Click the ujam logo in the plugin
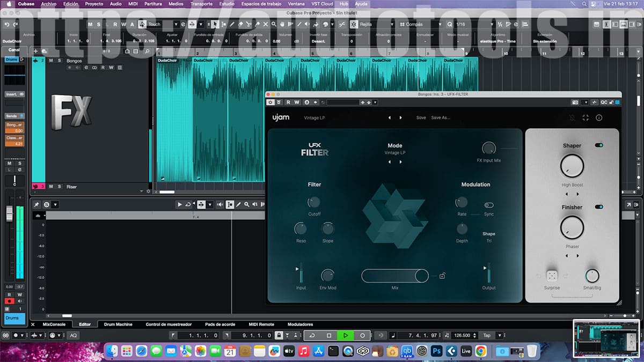Screen dimensions: 644x362 [x=281, y=117]
